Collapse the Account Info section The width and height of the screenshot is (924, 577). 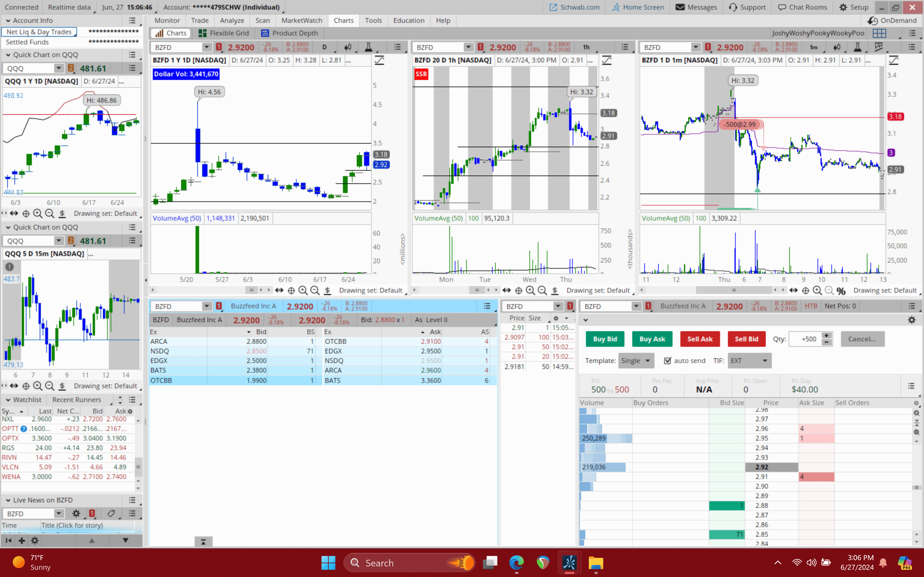pos(8,21)
